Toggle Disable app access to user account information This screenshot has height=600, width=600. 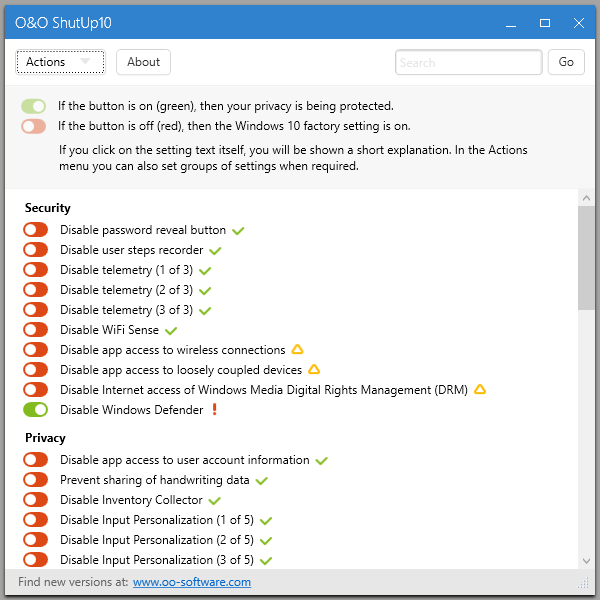coord(35,460)
